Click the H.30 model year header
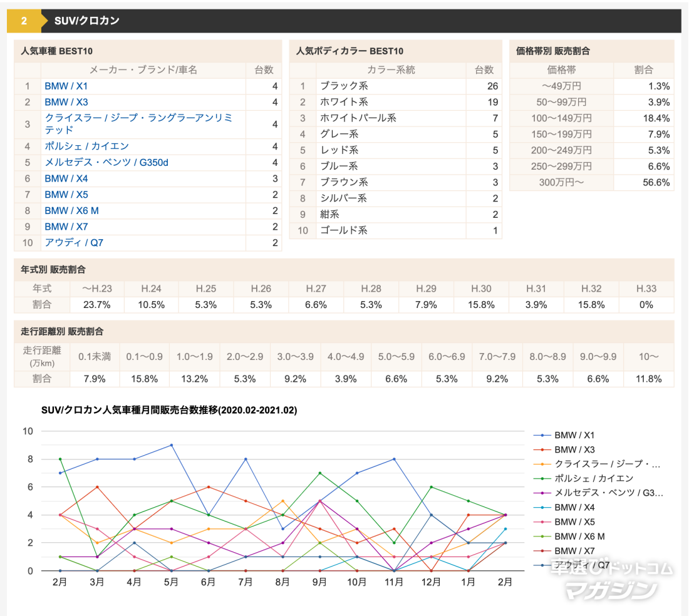 [x=481, y=289]
